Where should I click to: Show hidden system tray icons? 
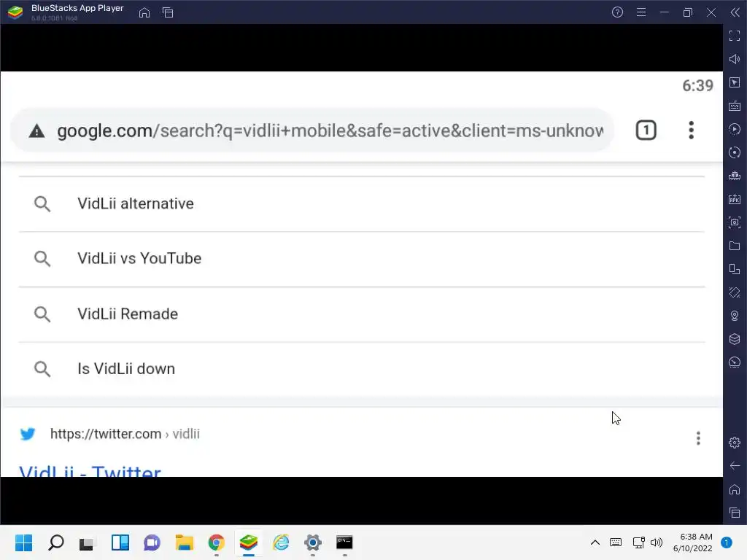click(595, 542)
